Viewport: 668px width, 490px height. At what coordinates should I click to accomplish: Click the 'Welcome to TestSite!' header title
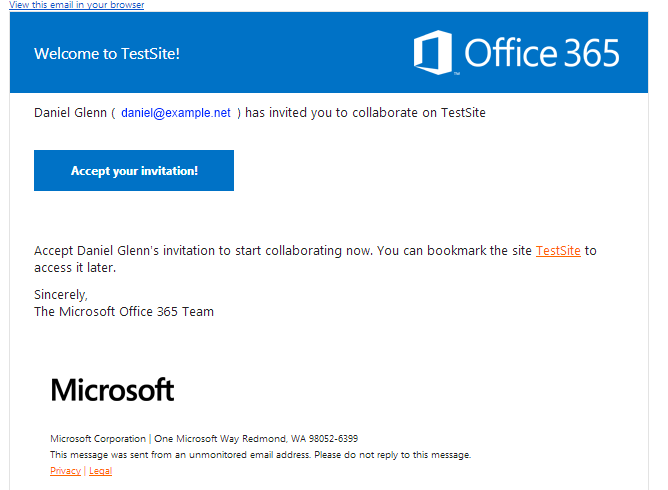[107, 54]
